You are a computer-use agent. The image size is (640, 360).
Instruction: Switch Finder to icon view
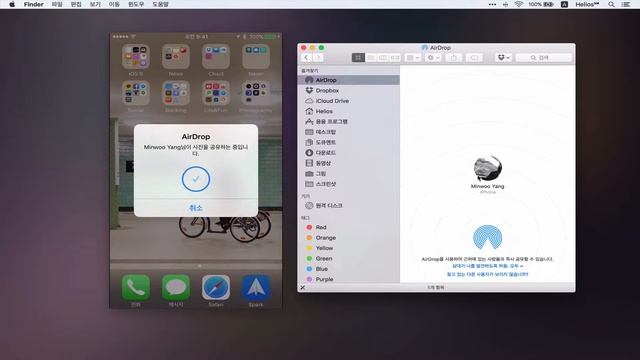click(x=358, y=58)
